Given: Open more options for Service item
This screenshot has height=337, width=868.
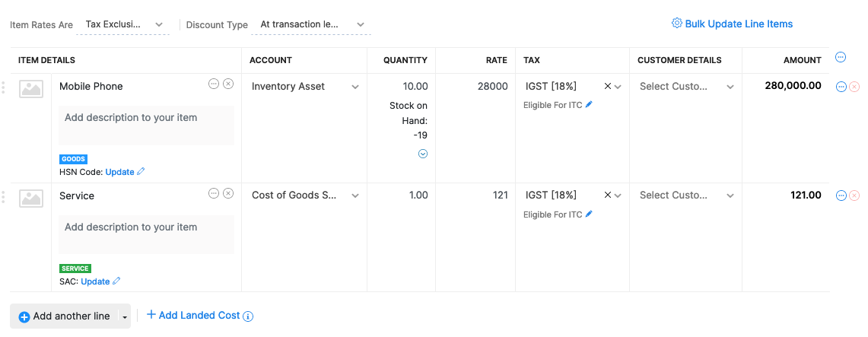Looking at the screenshot, I should [214, 193].
